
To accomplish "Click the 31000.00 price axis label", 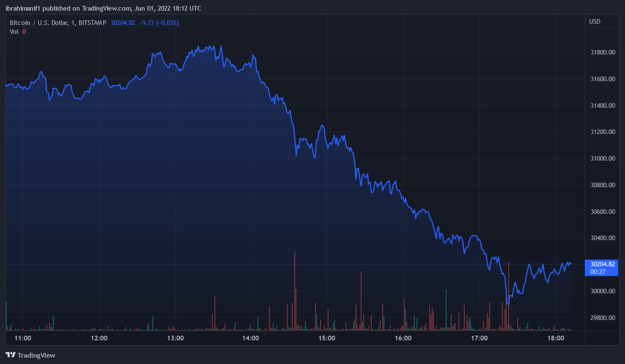I will [602, 159].
